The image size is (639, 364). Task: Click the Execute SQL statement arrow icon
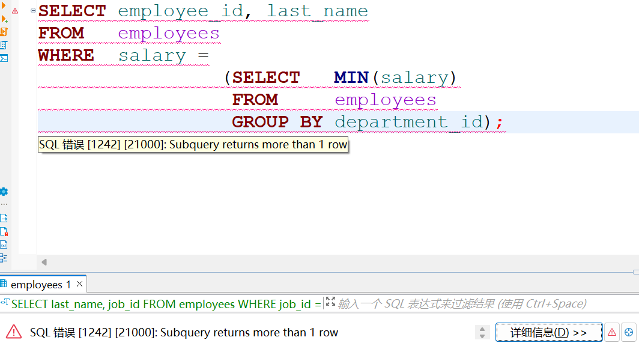(4, 5)
